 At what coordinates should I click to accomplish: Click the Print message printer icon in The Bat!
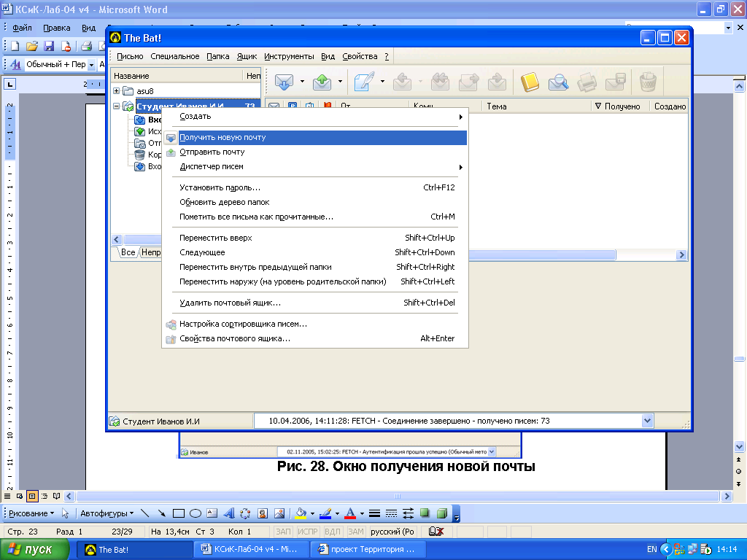587,82
